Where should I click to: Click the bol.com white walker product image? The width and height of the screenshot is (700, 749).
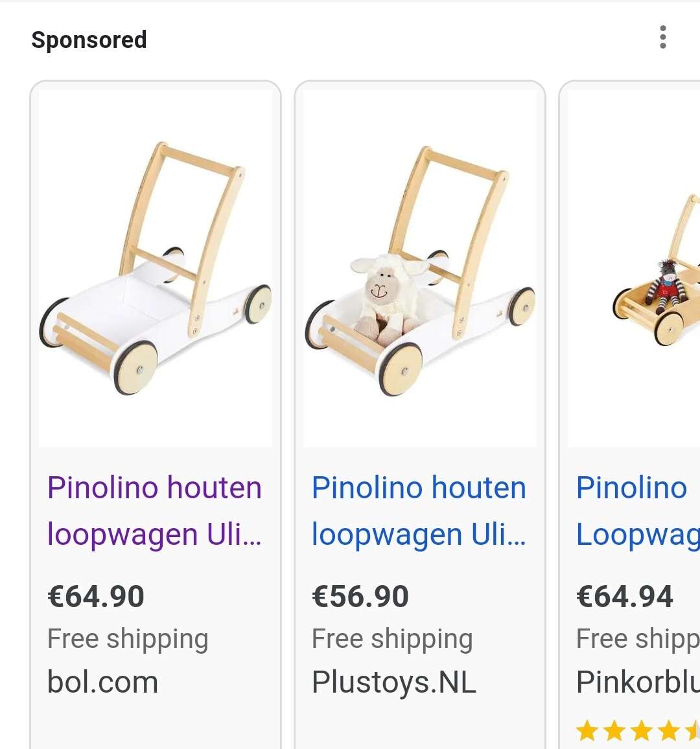click(156, 269)
